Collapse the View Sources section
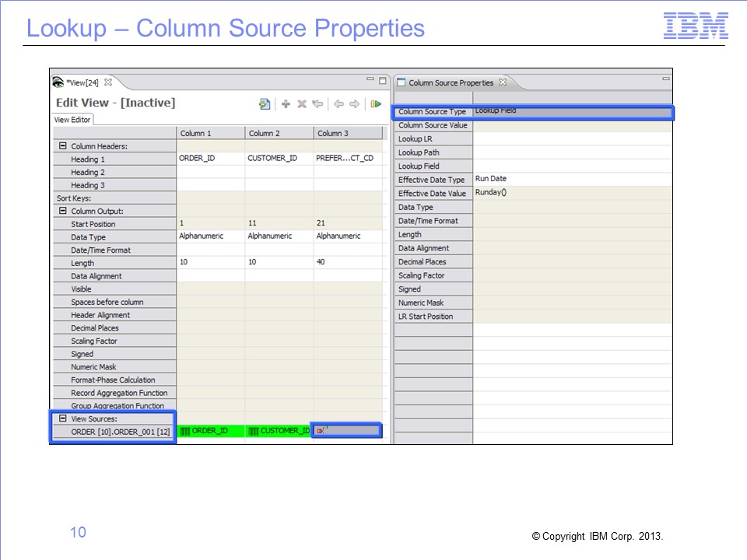This screenshot has height=560, width=747. tap(62, 418)
